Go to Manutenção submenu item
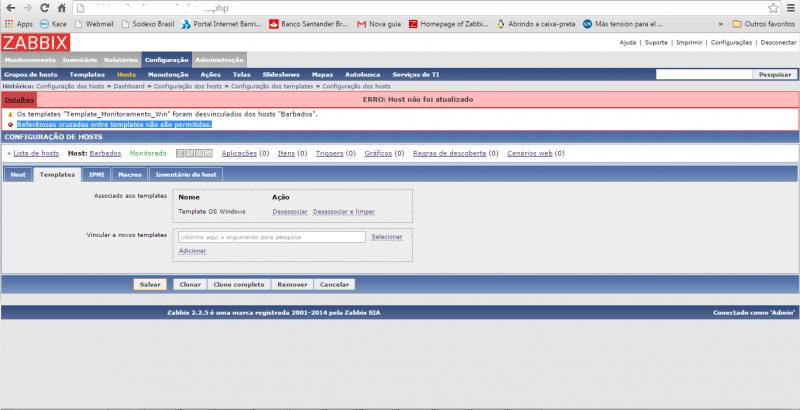 pos(168,75)
